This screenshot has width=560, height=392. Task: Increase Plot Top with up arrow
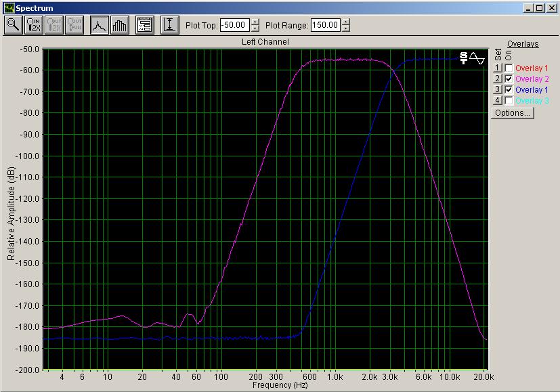(x=255, y=22)
